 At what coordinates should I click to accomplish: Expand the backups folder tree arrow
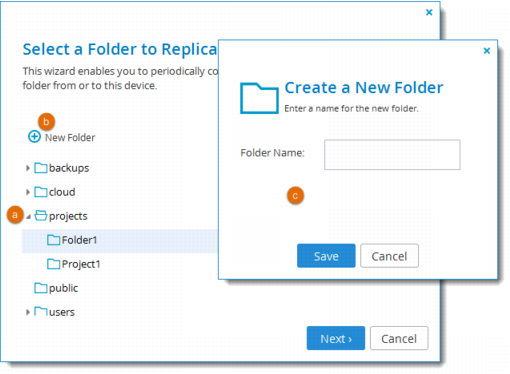[x=28, y=168]
